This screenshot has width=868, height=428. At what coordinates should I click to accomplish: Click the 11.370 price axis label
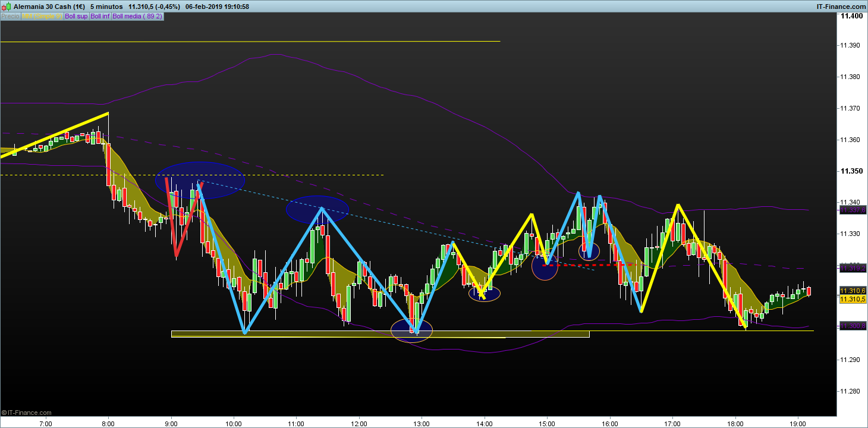(x=850, y=109)
